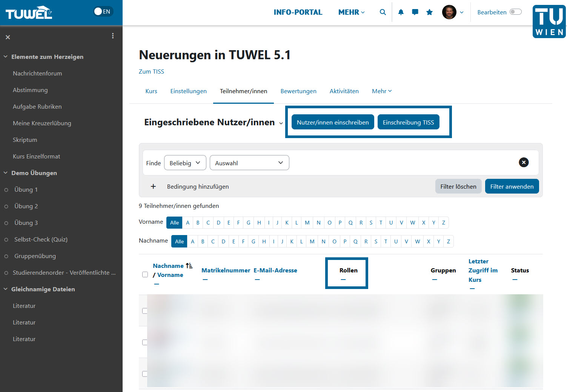Open the Beliebig match dropdown

click(x=185, y=163)
